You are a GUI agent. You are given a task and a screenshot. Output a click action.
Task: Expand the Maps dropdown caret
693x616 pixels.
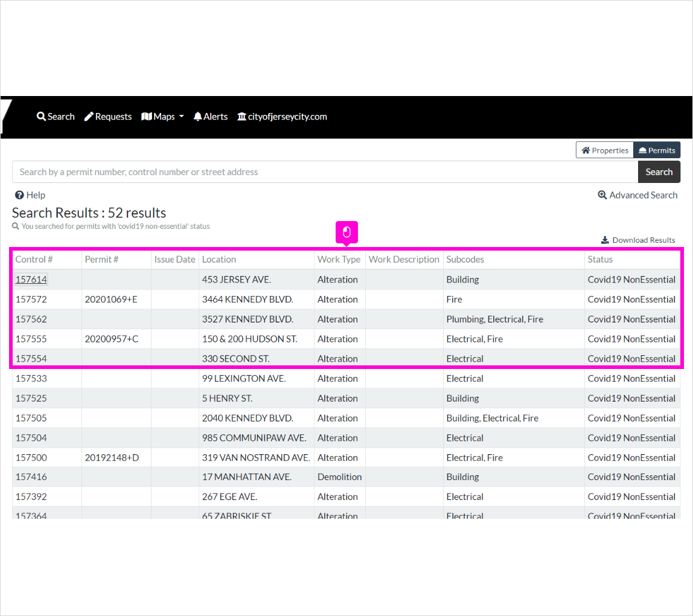(182, 117)
